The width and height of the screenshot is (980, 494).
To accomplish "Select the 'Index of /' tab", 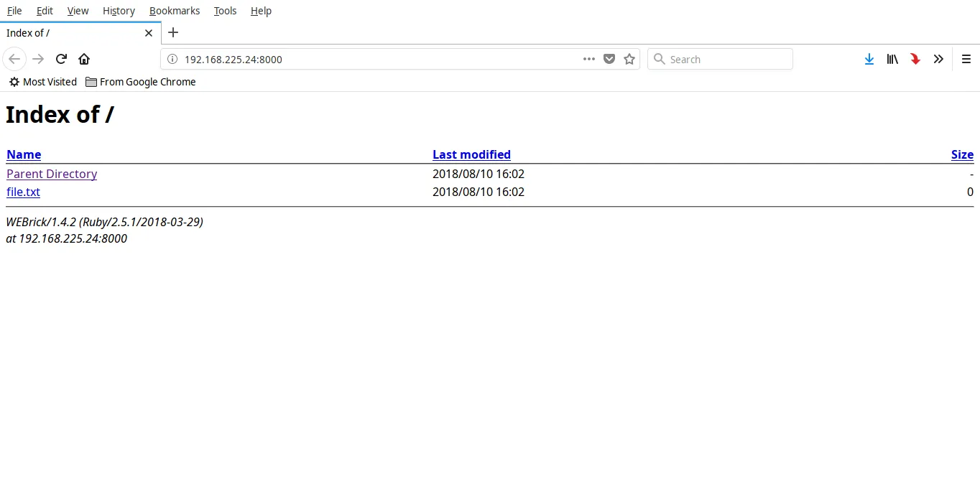I will pos(80,33).
